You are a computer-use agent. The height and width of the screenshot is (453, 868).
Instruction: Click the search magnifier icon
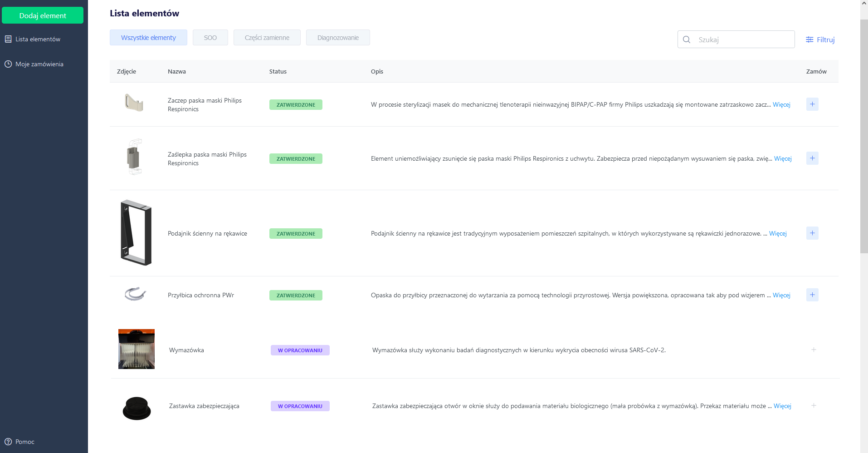[687, 39]
